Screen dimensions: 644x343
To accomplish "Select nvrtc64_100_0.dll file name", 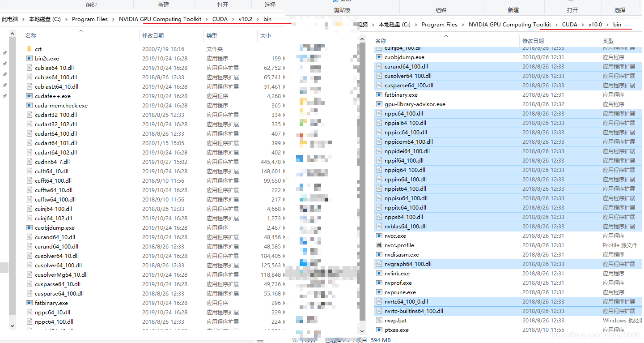I will [x=406, y=301].
